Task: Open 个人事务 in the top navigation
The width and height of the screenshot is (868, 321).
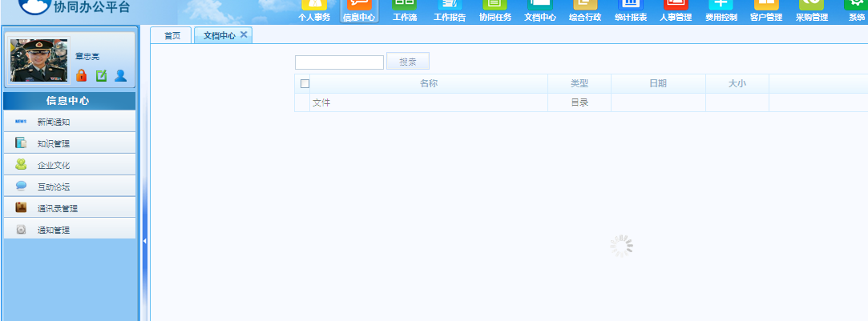Action: pyautogui.click(x=314, y=11)
